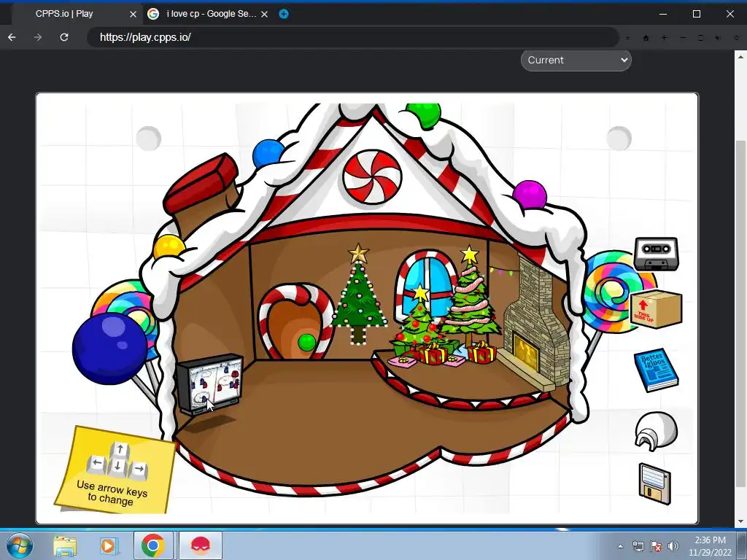Click the taskbar clock showing 2:36 PM
The image size is (747, 560).
pyautogui.click(x=710, y=546)
